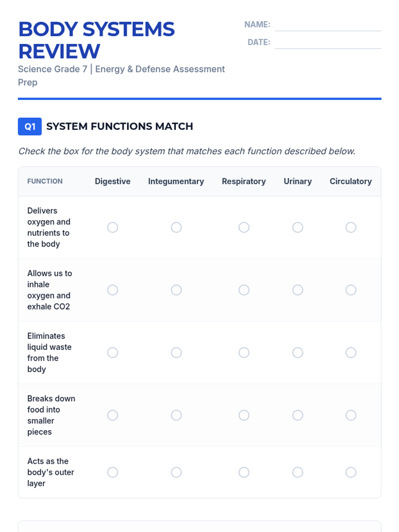
Task: Select Circulatory for delivers oxygen and nutrients
Action: click(351, 227)
